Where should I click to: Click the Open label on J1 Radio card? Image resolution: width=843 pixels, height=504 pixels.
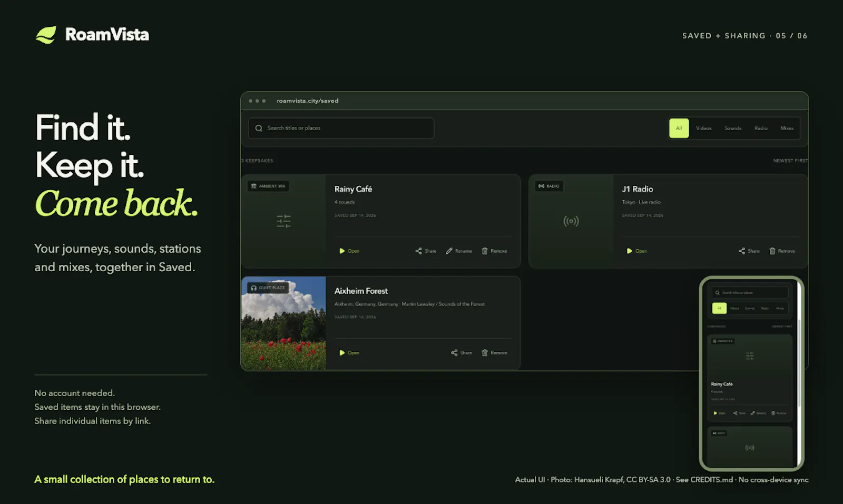(x=641, y=251)
